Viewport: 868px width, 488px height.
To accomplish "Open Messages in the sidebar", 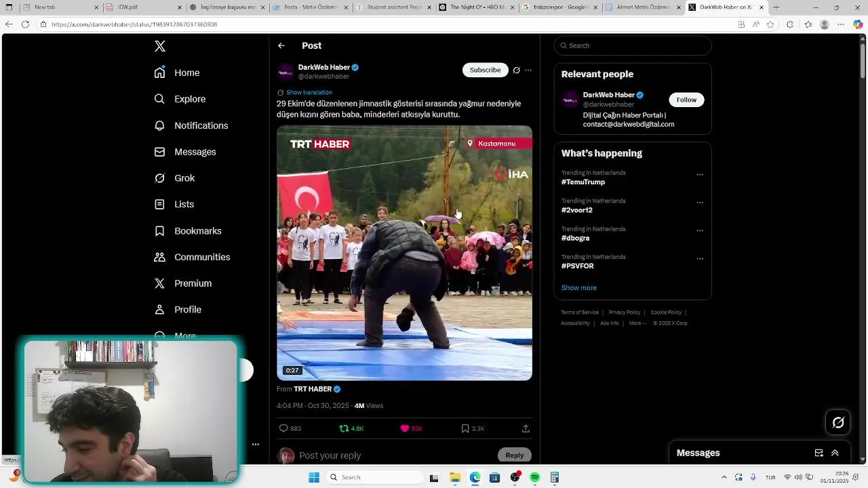I will pos(185,152).
